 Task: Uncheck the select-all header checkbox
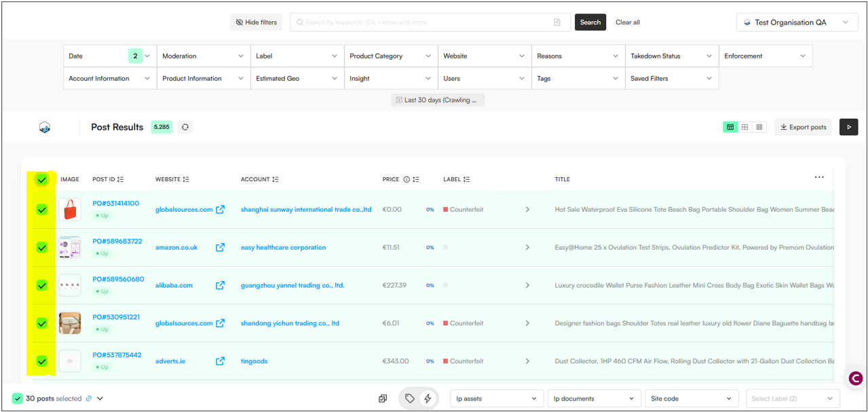[42, 180]
